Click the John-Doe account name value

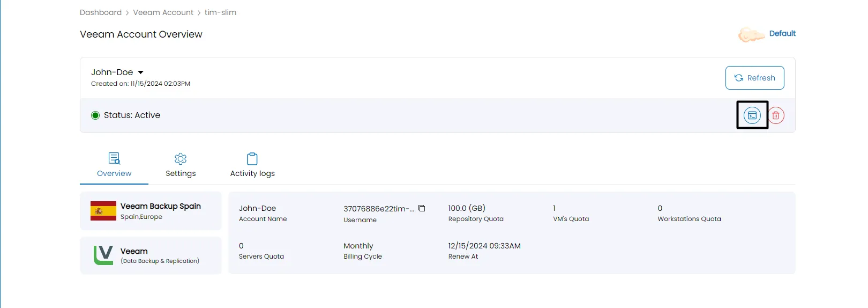point(257,208)
